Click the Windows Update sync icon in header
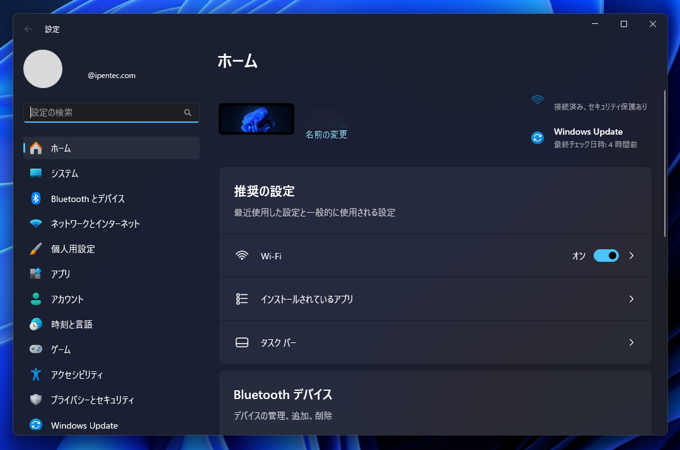 [x=537, y=138]
